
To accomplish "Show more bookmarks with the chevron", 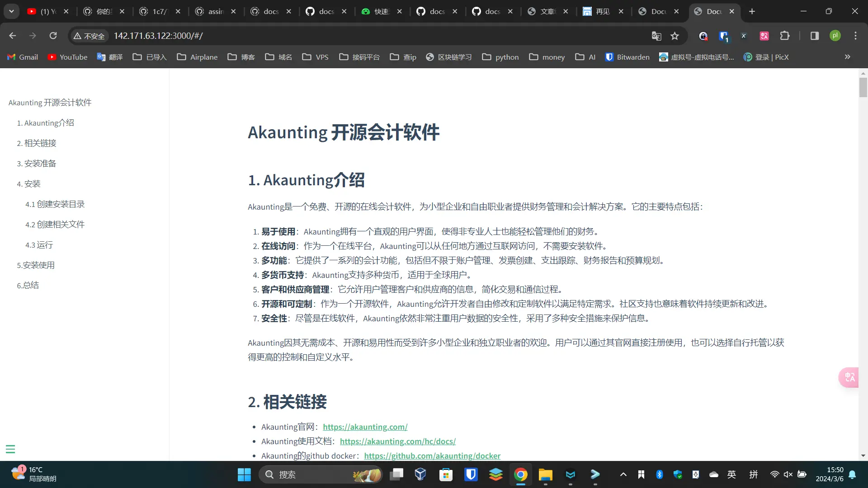I will pyautogui.click(x=848, y=57).
